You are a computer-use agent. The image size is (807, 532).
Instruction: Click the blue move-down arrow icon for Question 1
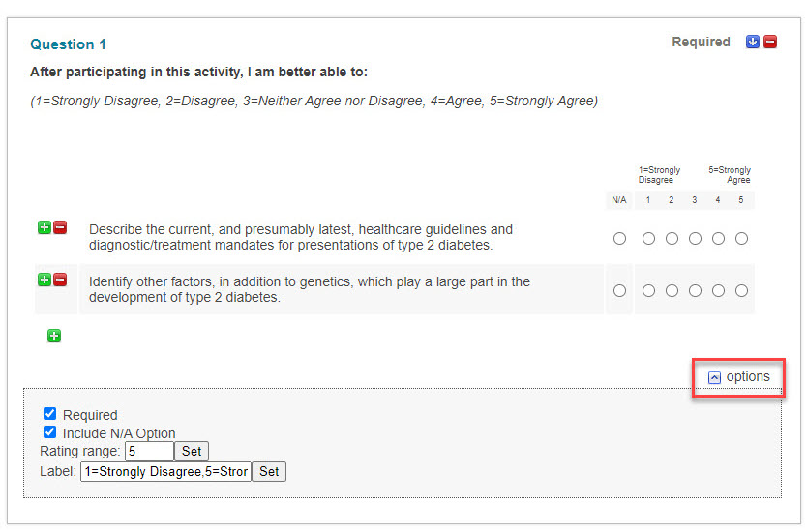pos(753,42)
